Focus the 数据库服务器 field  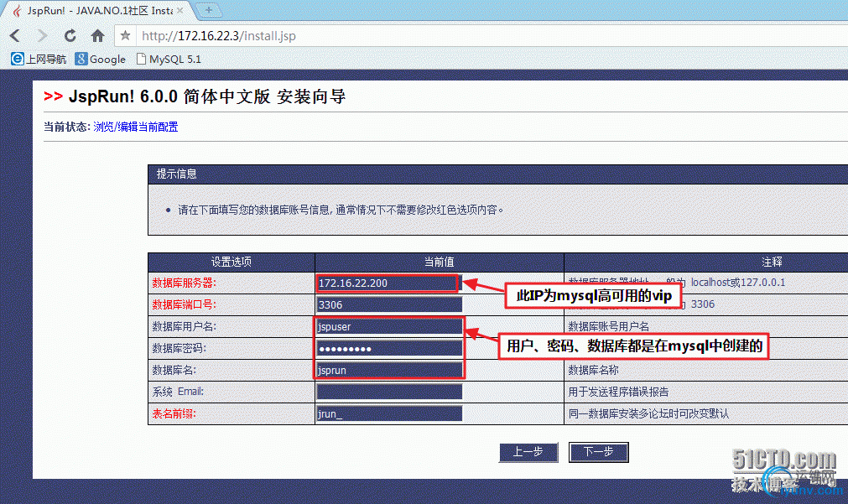[388, 283]
